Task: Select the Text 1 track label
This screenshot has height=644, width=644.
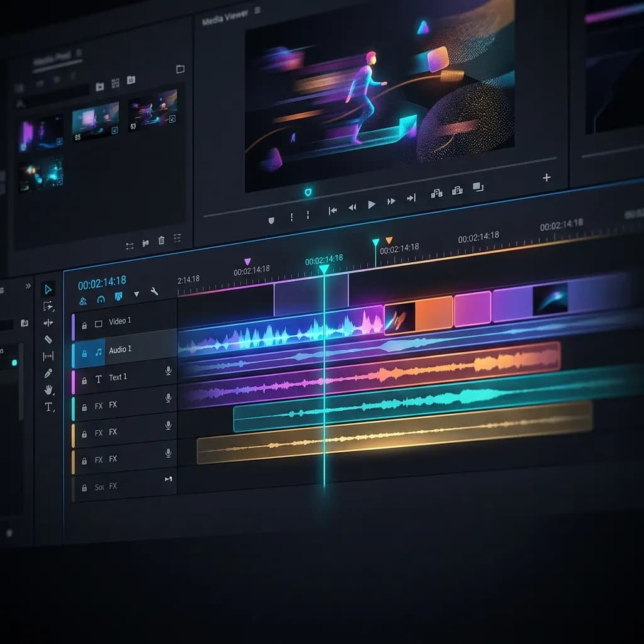Action: [x=118, y=377]
